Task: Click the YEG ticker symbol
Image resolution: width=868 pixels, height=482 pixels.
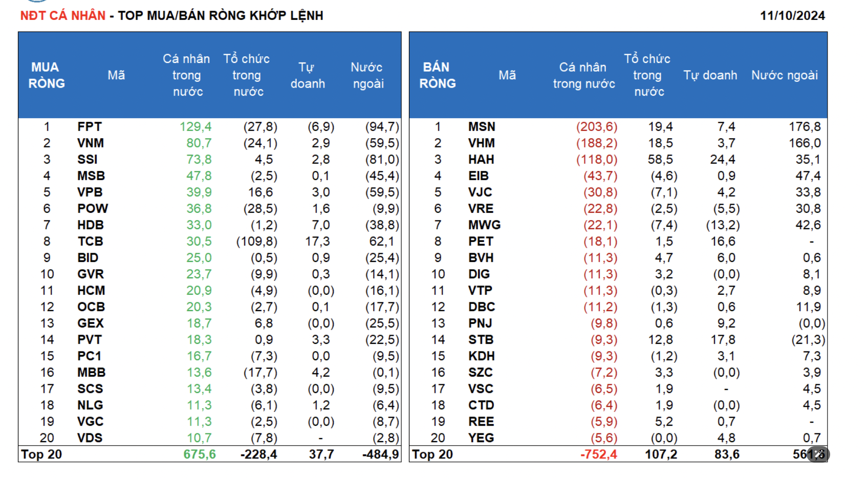Action: 481,437
